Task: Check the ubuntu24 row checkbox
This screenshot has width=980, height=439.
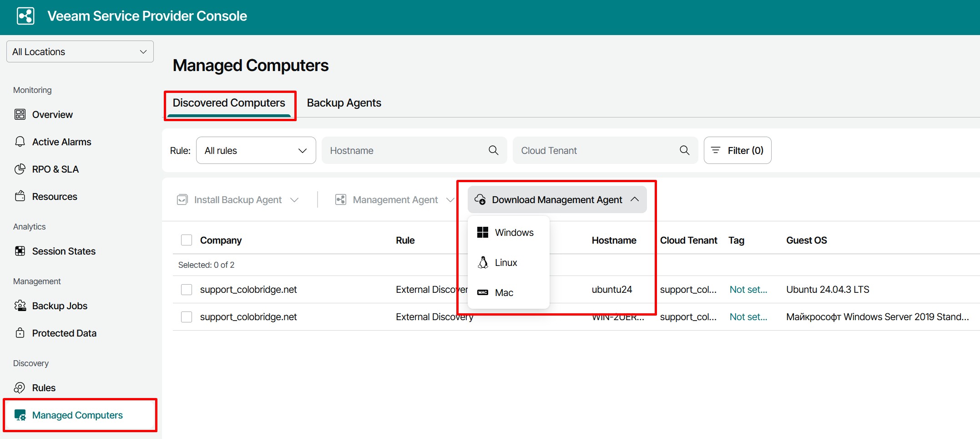Action: (187, 290)
